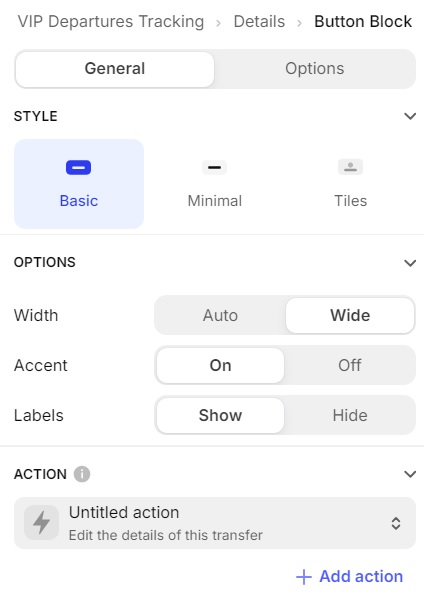
Task: Switch to the Options tab
Action: (x=315, y=69)
